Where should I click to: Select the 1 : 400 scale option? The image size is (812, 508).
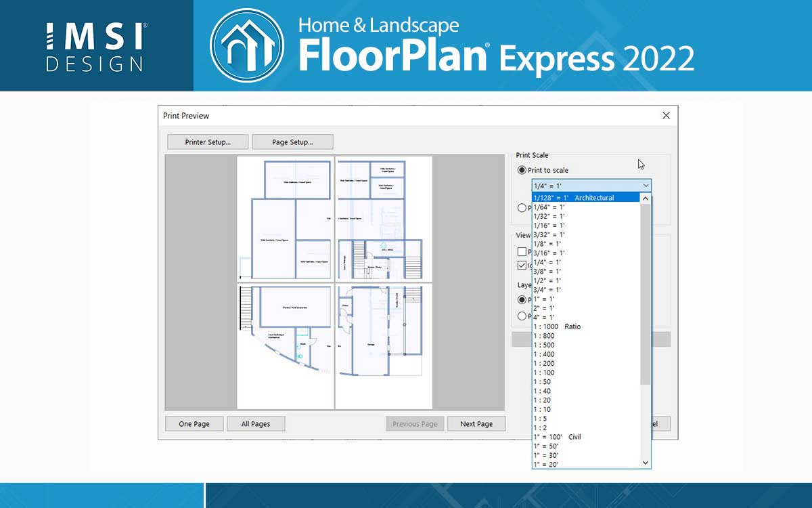(586, 354)
